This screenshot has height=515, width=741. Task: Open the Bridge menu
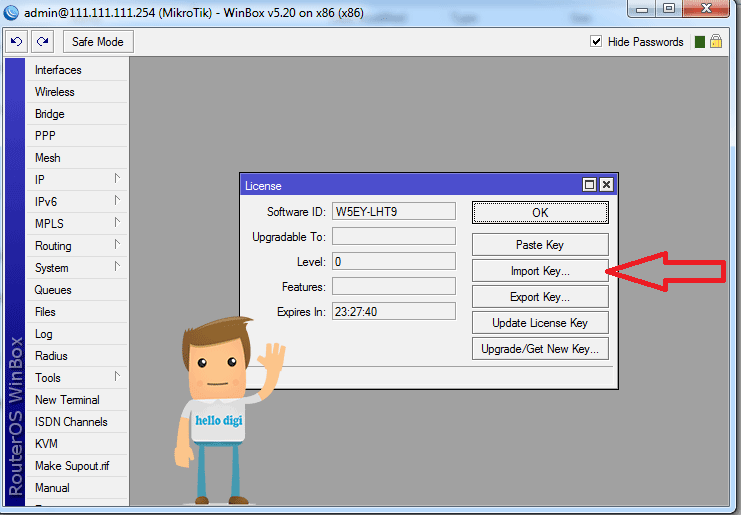pyautogui.click(x=77, y=114)
